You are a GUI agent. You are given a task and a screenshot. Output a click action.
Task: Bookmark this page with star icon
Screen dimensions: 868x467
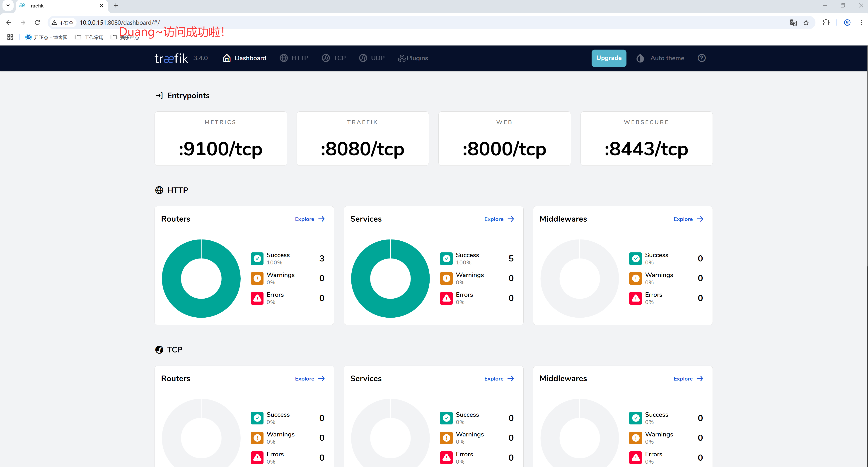(x=806, y=23)
